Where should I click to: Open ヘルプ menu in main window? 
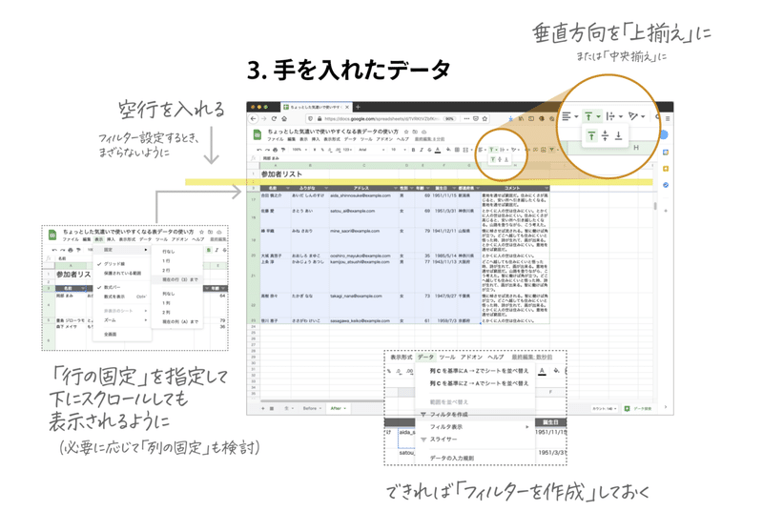pyautogui.click(x=402, y=139)
